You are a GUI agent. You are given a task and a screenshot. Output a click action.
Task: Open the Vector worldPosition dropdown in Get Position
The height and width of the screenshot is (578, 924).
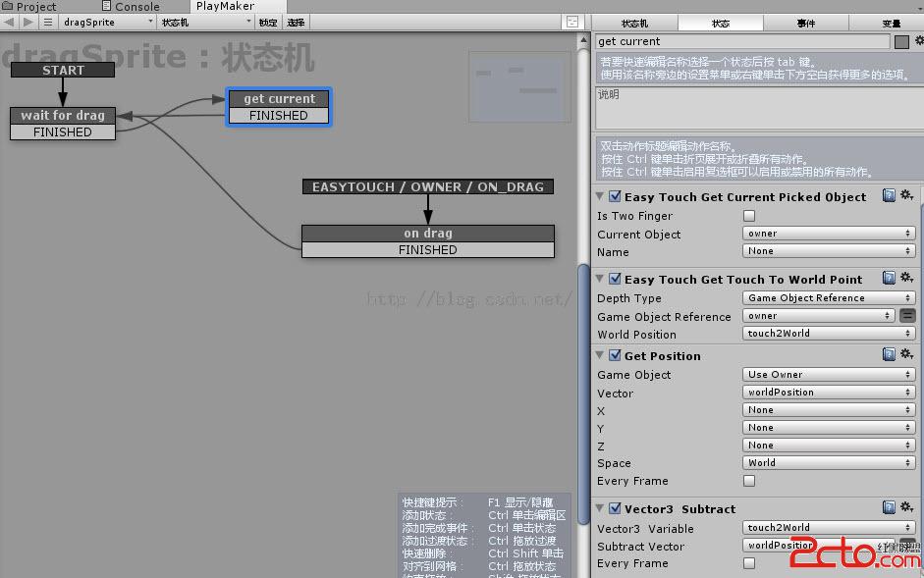(x=829, y=393)
